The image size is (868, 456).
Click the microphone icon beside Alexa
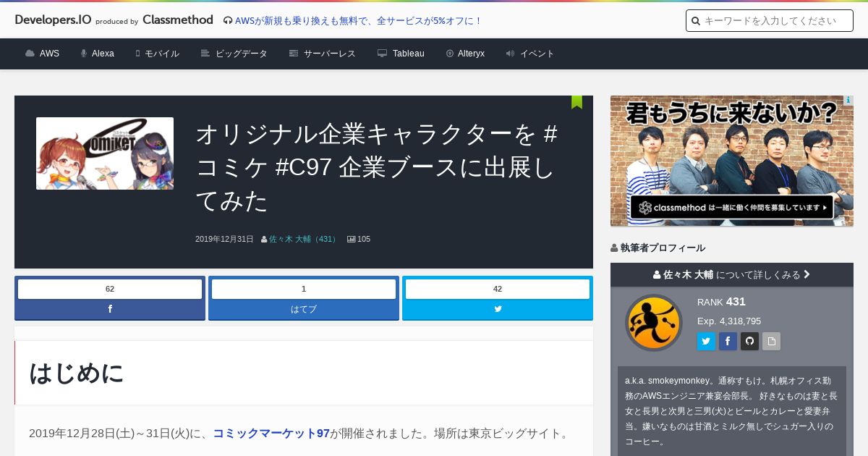pos(84,54)
